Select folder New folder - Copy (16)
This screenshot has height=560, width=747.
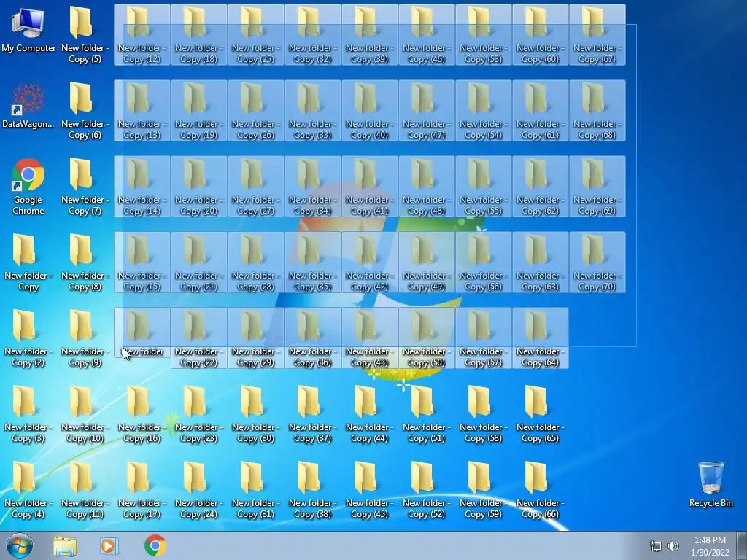tap(142, 413)
